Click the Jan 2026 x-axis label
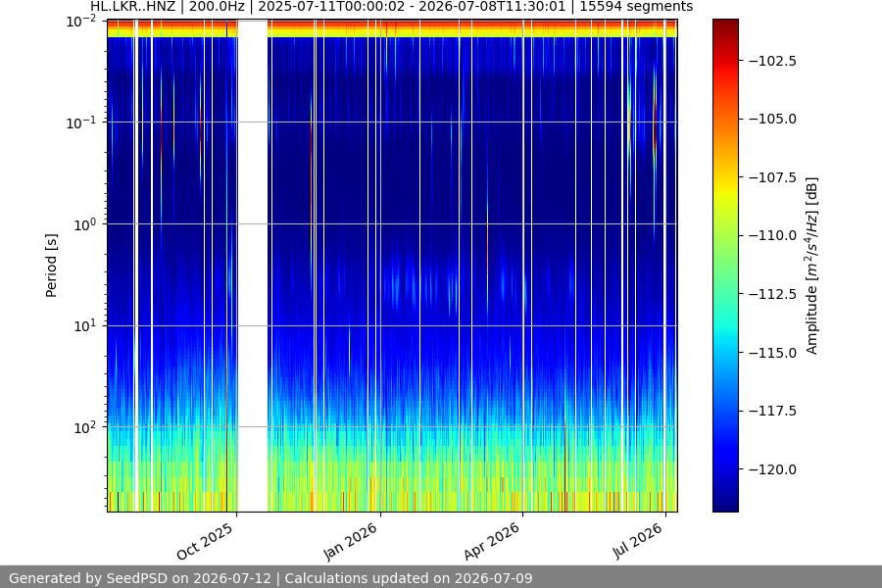 tap(350, 541)
